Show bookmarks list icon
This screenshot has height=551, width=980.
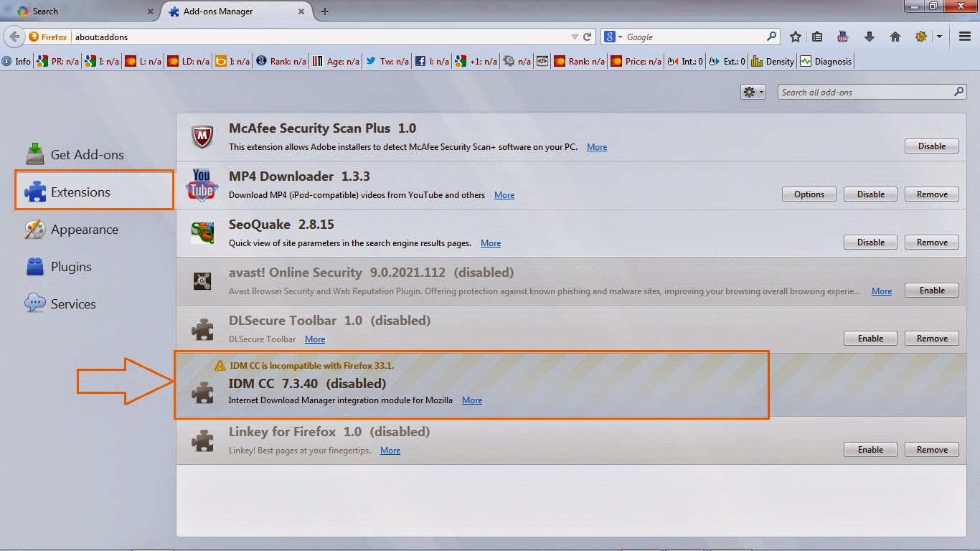(x=818, y=37)
